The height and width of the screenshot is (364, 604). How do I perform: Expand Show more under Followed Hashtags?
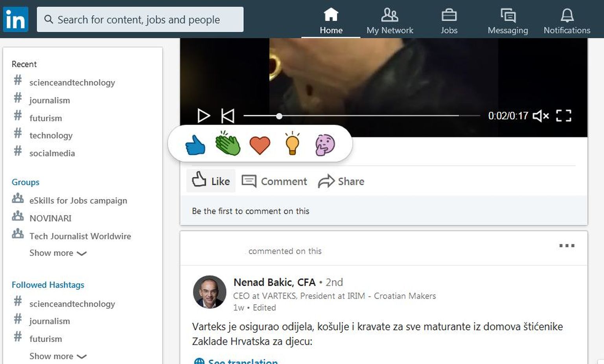click(58, 356)
